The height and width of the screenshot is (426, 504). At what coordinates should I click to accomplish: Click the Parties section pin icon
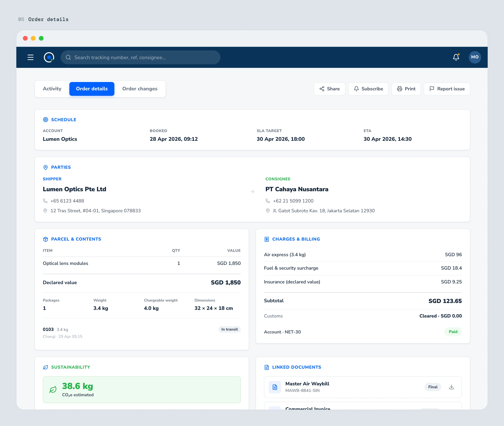45,167
